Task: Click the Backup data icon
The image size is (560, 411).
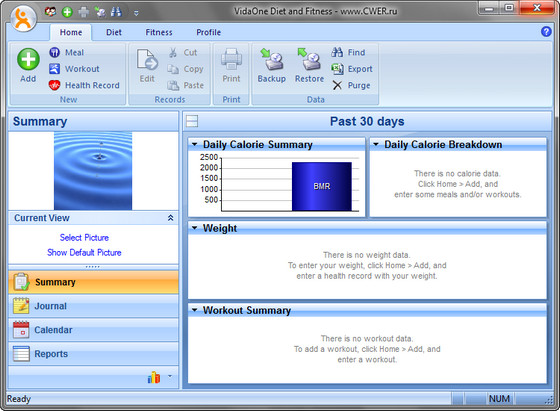Action: (x=272, y=66)
